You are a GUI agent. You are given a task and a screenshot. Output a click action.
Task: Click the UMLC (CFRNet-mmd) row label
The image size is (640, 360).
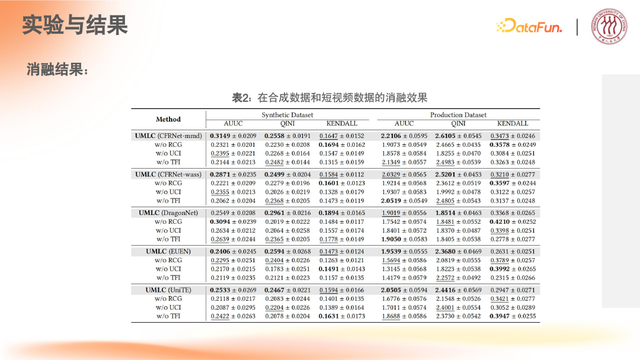pos(168,136)
